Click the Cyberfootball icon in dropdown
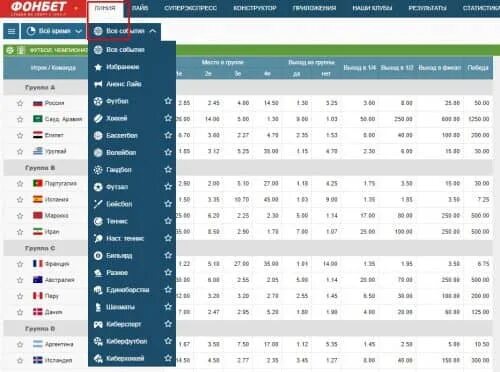The image size is (500, 372). coord(98,341)
